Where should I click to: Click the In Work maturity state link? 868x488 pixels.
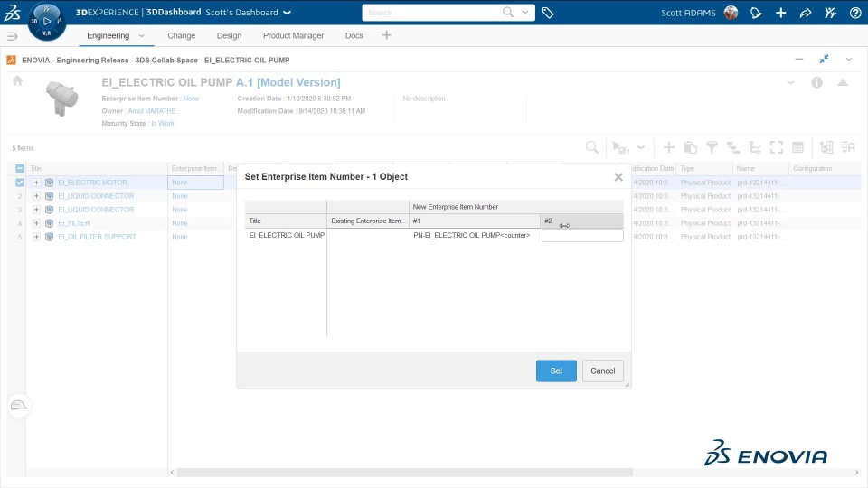tap(163, 124)
